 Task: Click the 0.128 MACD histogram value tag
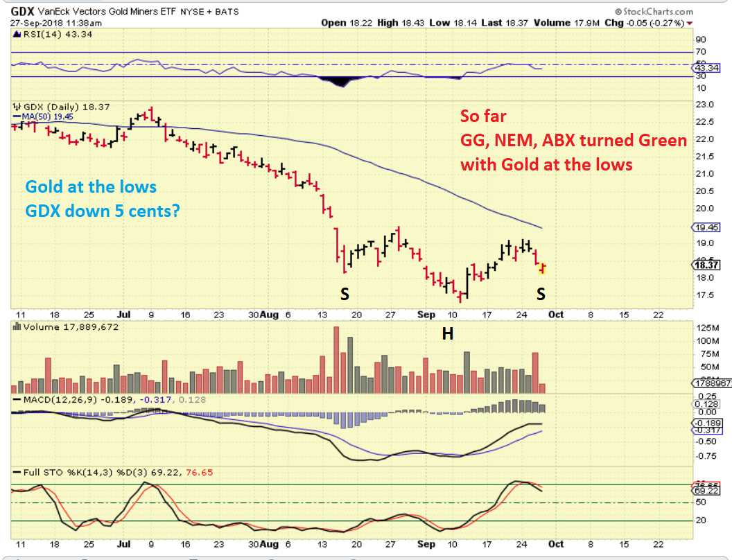tap(707, 404)
